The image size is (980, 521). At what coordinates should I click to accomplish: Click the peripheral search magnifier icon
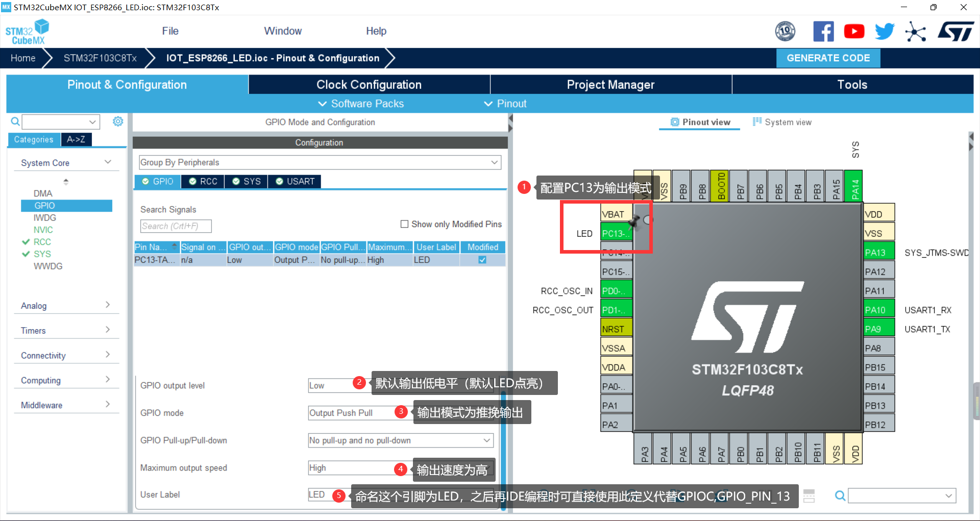click(15, 121)
